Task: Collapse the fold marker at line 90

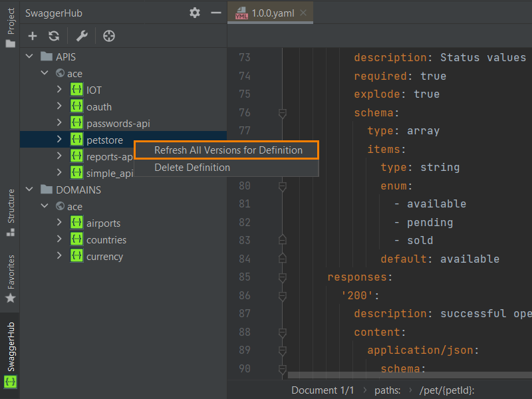Action: tap(282, 367)
